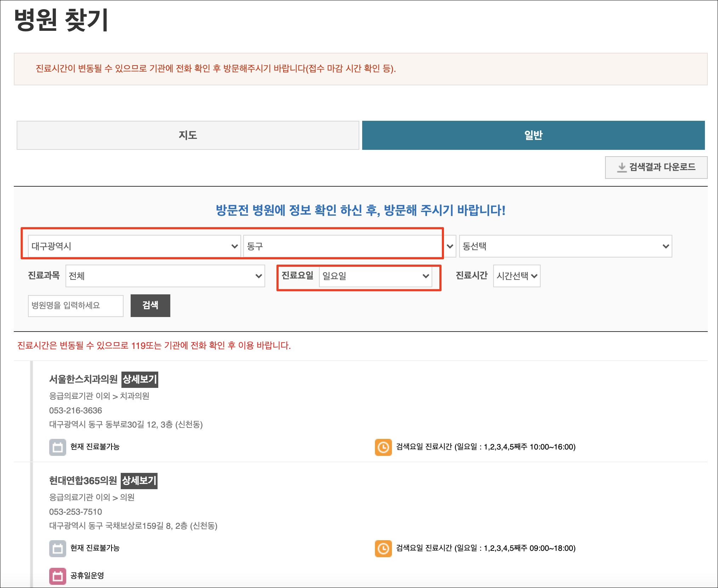
Task: Click the orange clock icon for 현대연합365의원
Action: [383, 548]
